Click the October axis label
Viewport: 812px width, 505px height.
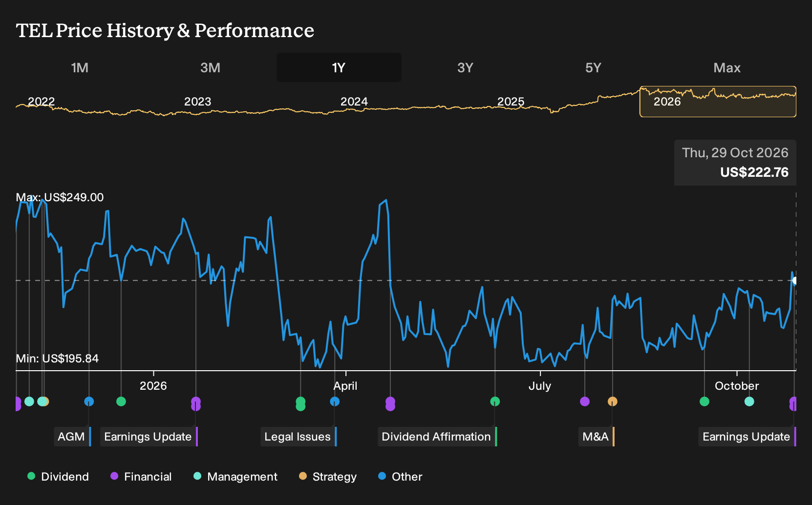click(737, 386)
